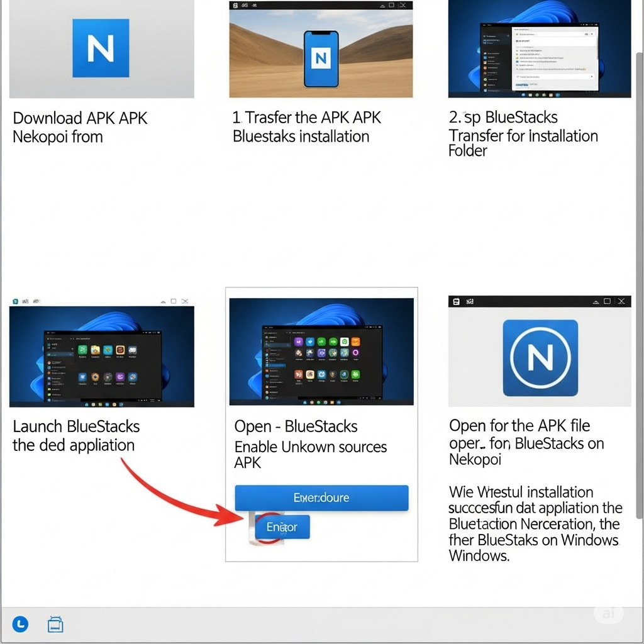Click the caption 'Launch BlueStacks the ded appliation'
The image size is (644, 644).
pos(76,436)
